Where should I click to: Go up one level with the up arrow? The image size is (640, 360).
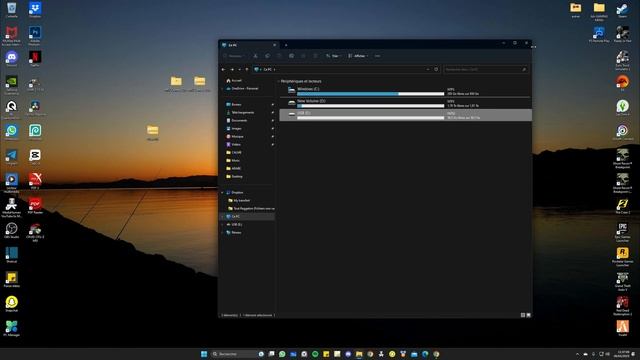coord(247,69)
